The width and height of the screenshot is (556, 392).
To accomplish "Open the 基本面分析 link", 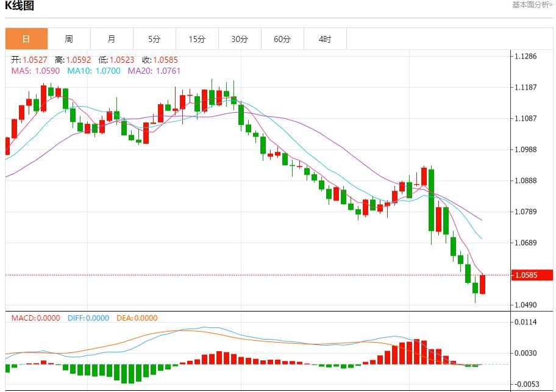I will [532, 5].
